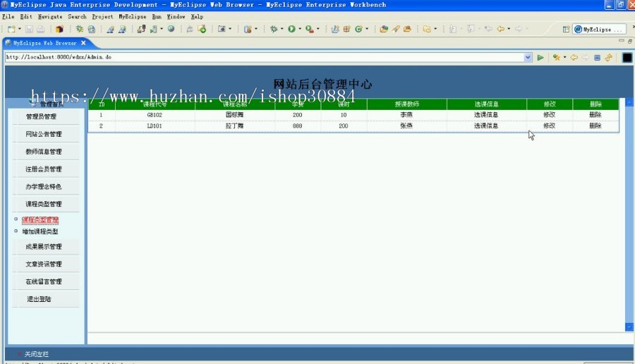635x364 pixels.
Task: Expand the External Tools dropdown arrow
Action: (318, 29)
